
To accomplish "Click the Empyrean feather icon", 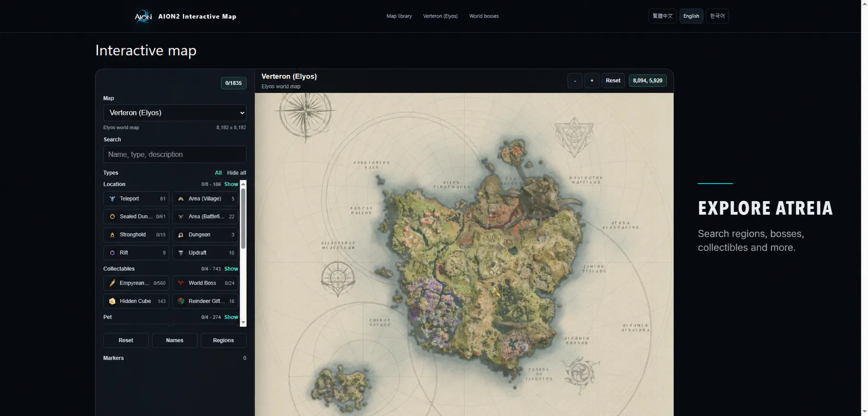I will click(112, 283).
